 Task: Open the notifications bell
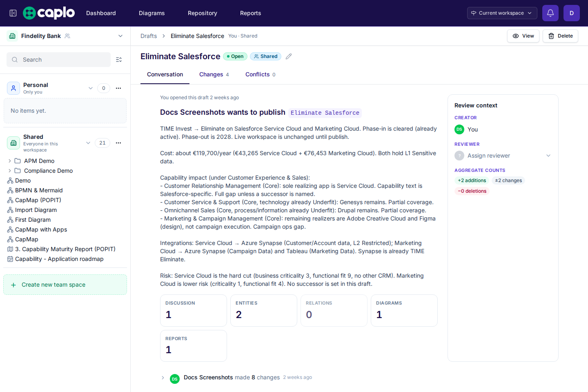coord(550,13)
